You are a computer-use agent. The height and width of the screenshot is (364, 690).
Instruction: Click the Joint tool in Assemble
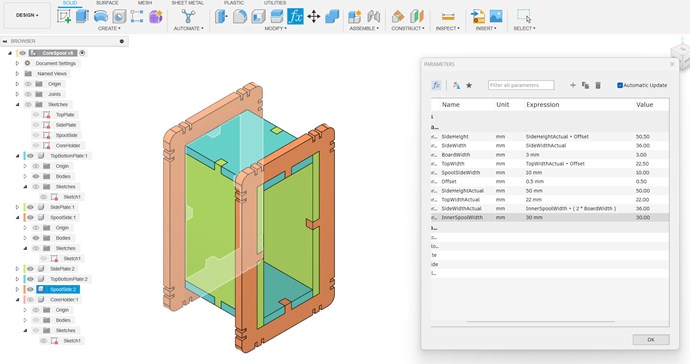click(374, 17)
